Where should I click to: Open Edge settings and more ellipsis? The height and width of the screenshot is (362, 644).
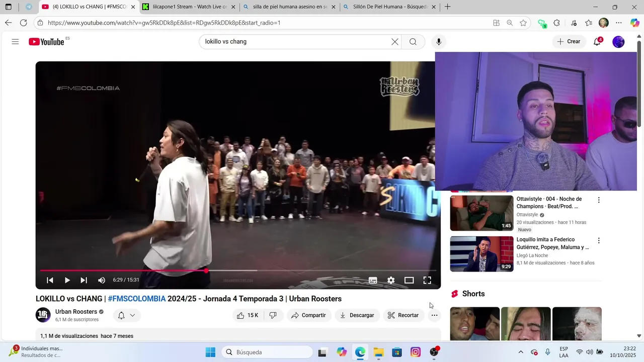(x=619, y=23)
